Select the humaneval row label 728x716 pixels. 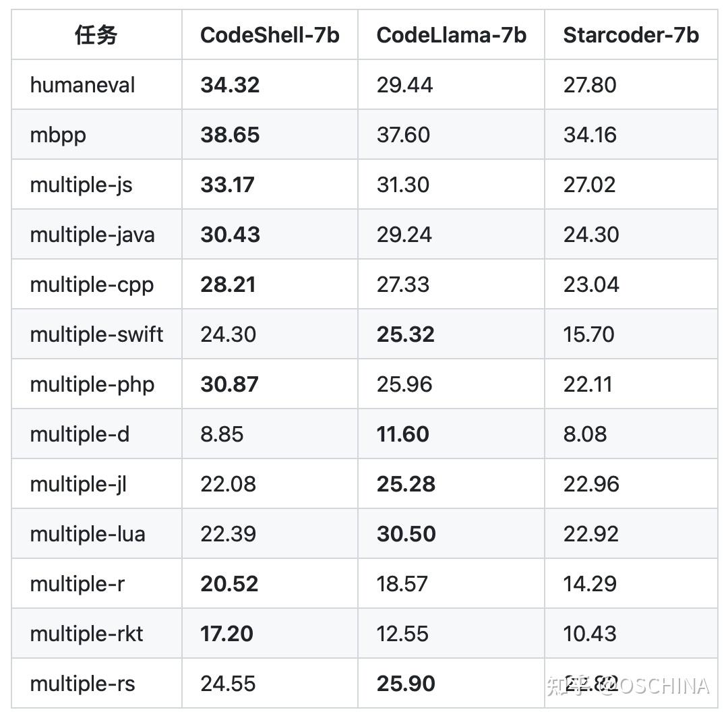coord(82,85)
